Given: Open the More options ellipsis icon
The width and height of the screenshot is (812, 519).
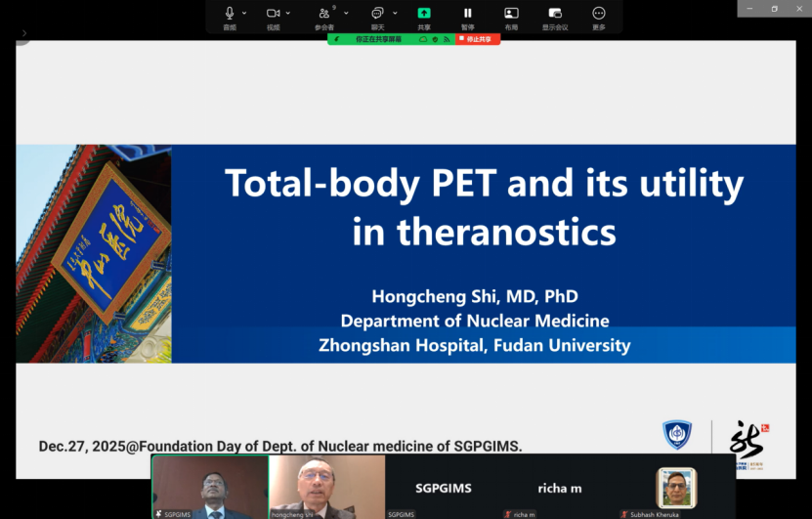Looking at the screenshot, I should [x=599, y=13].
